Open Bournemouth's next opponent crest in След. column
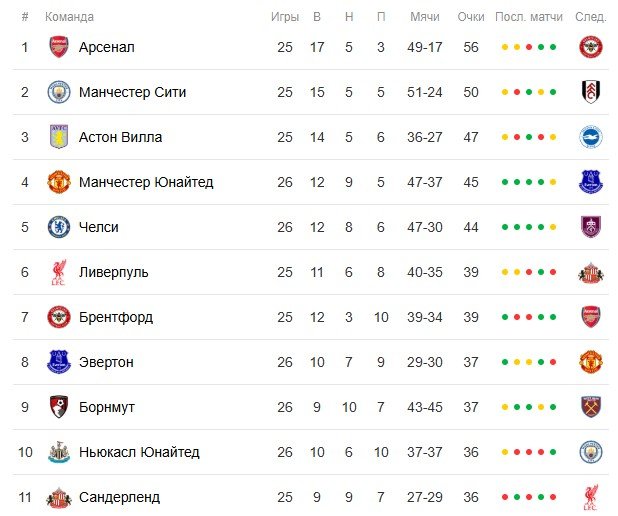Viewport: 618px width, 516px height. tap(590, 407)
